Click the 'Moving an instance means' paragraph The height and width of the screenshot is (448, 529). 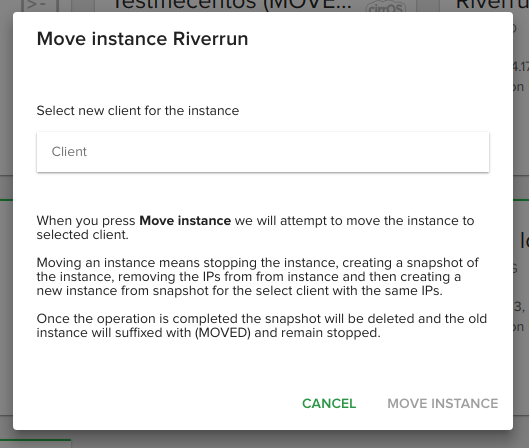click(257, 277)
